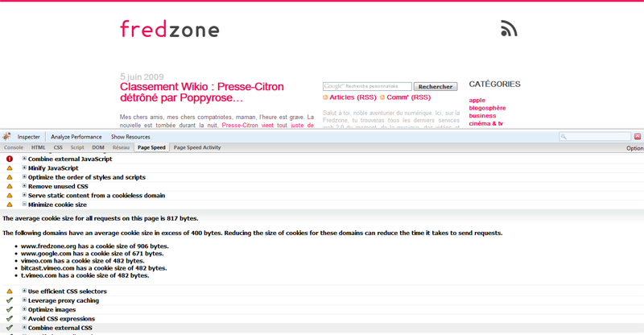
Task: Expand Serve static content from a cookieless domain
Action: point(24,195)
